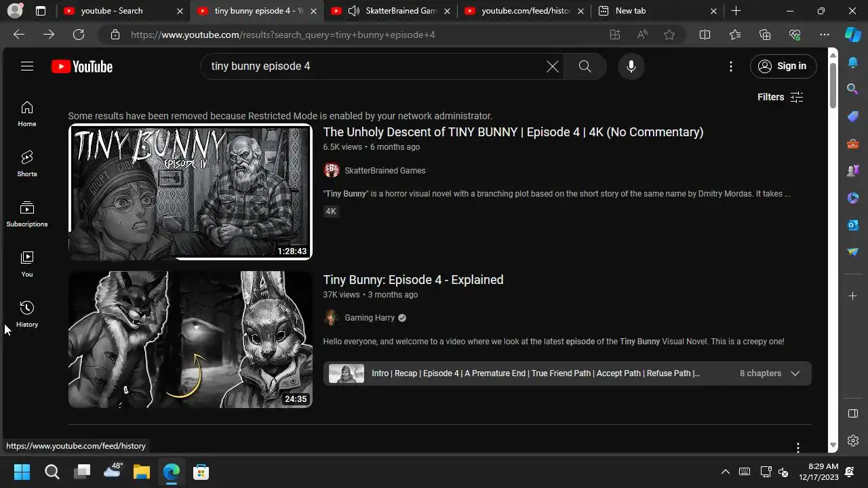Click the Sign in button
The width and height of the screenshot is (868, 488).
tap(783, 66)
